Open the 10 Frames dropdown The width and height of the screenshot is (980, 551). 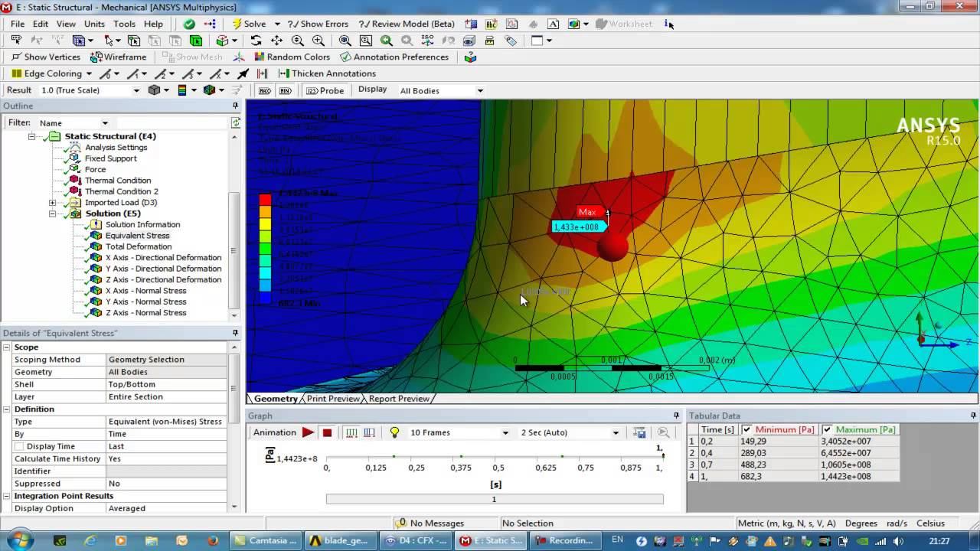[x=505, y=432]
